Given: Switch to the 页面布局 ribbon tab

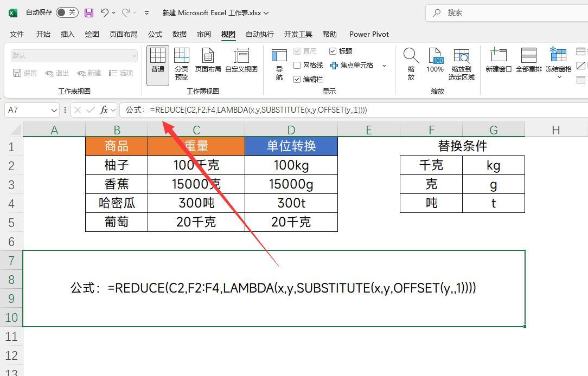Looking at the screenshot, I should click(x=123, y=35).
